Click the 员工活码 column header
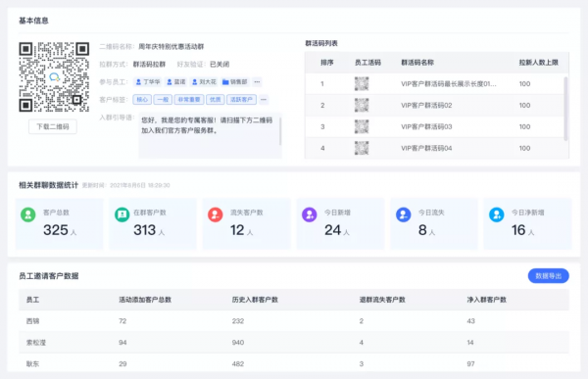Viewport: 588px width, 379px height. (x=367, y=63)
